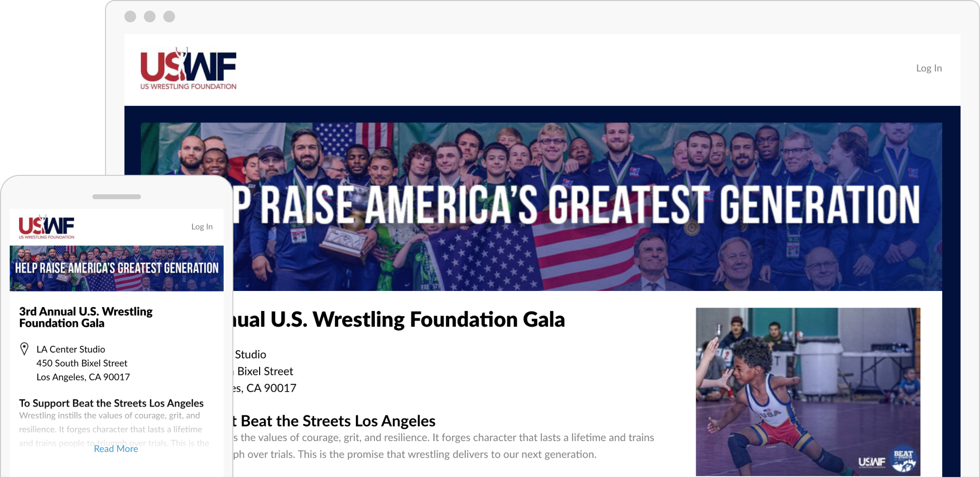Tap 450 South Bixel Street address line
The width and height of the screenshot is (980, 478).
point(82,363)
